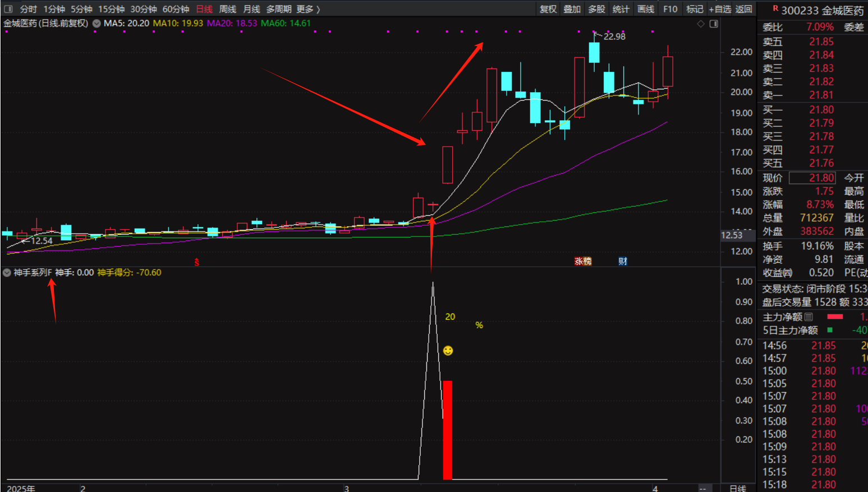Click the 财 financial marker icon
Viewport: 868px width, 492px height.
(623, 261)
